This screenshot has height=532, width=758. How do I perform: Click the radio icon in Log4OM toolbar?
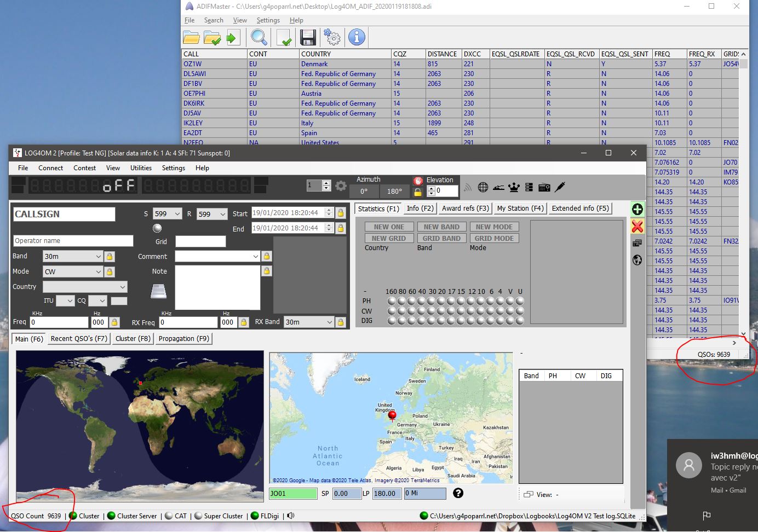click(544, 187)
